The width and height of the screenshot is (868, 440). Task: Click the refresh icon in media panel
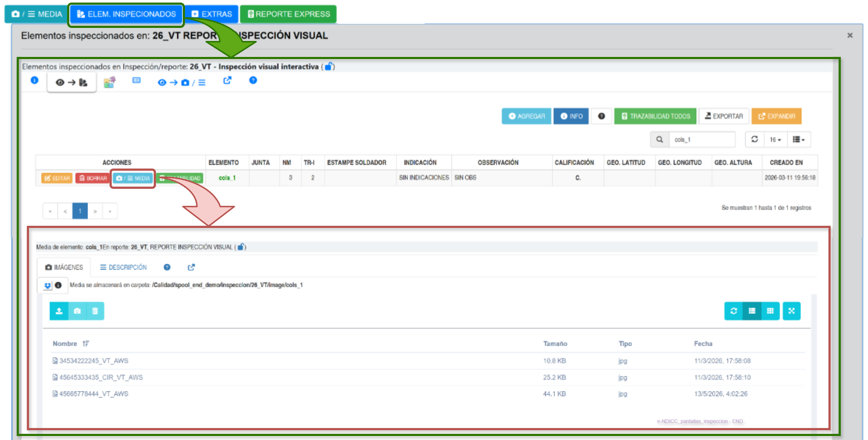click(733, 311)
